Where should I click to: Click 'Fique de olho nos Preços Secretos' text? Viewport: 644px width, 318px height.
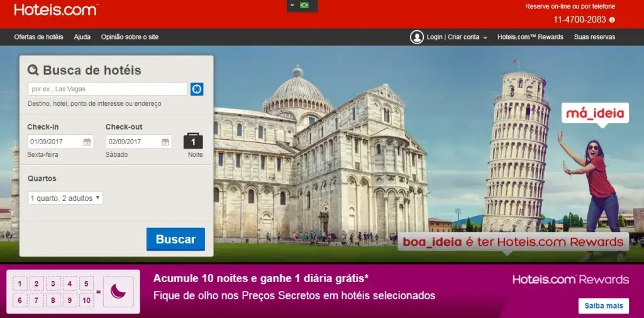(x=294, y=295)
